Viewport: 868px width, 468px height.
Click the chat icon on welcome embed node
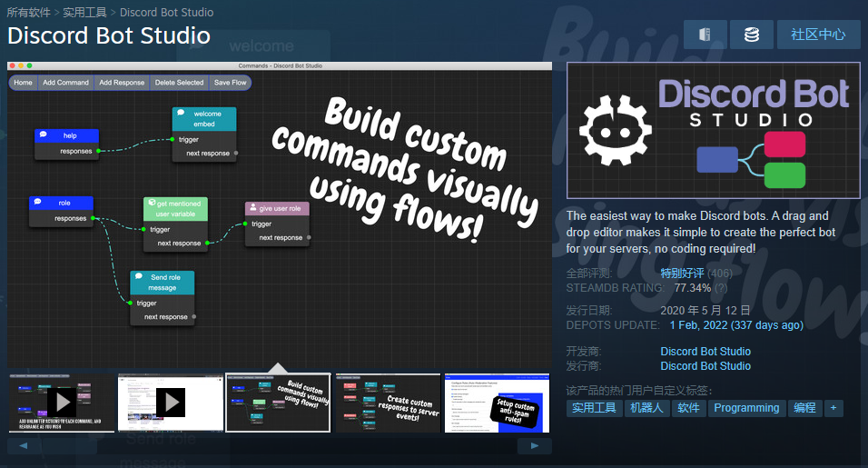181,113
